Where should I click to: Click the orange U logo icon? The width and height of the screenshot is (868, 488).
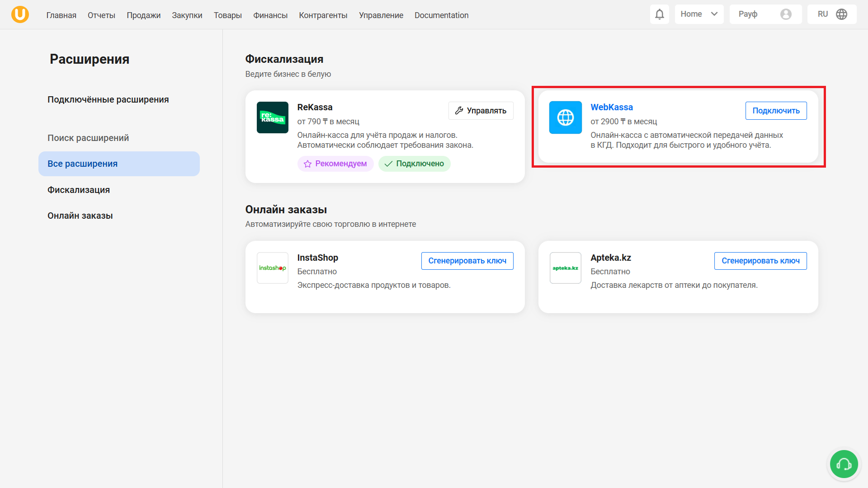coord(20,14)
